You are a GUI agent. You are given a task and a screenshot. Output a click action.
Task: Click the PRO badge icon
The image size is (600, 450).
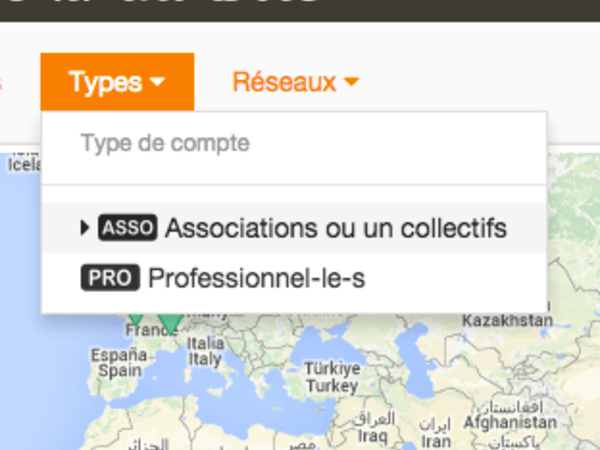pyautogui.click(x=110, y=279)
